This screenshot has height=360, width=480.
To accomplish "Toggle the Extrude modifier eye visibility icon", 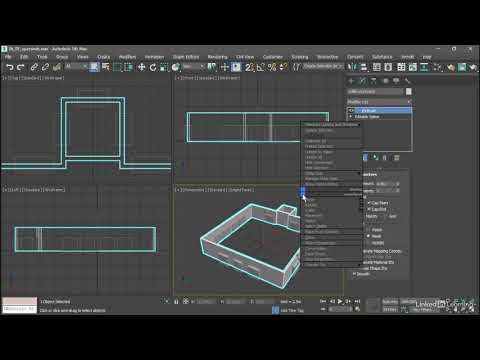I will pos(351,110).
